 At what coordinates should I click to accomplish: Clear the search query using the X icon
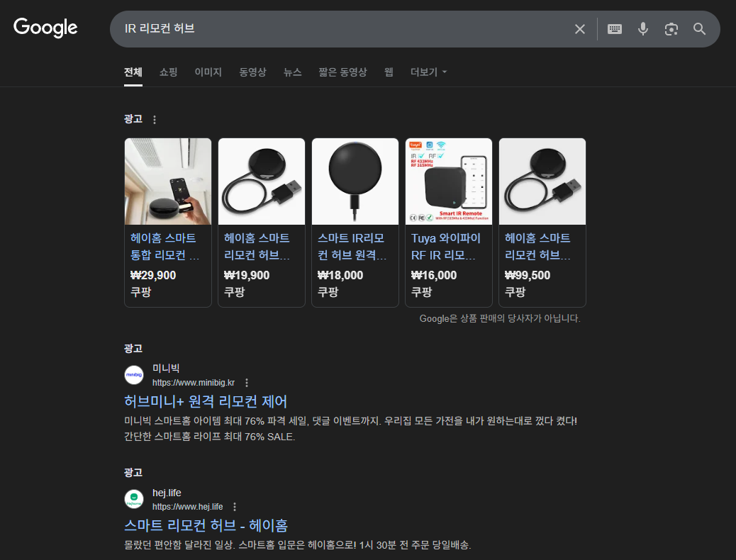(x=580, y=28)
